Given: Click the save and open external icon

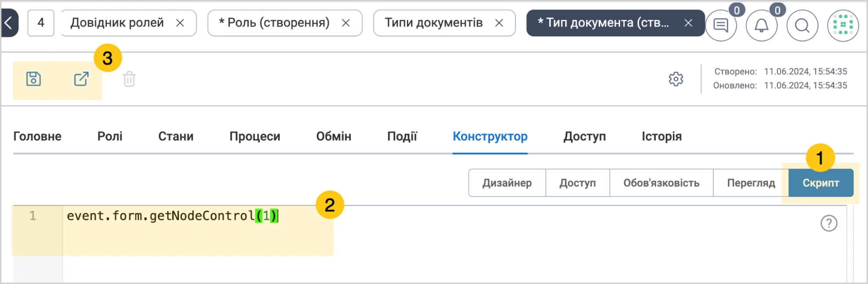Looking at the screenshot, I should (x=81, y=79).
